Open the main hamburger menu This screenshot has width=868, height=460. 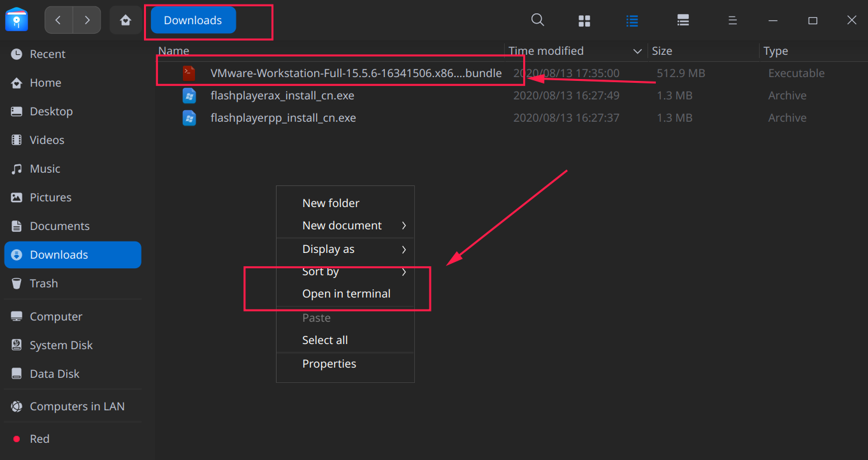coord(732,20)
